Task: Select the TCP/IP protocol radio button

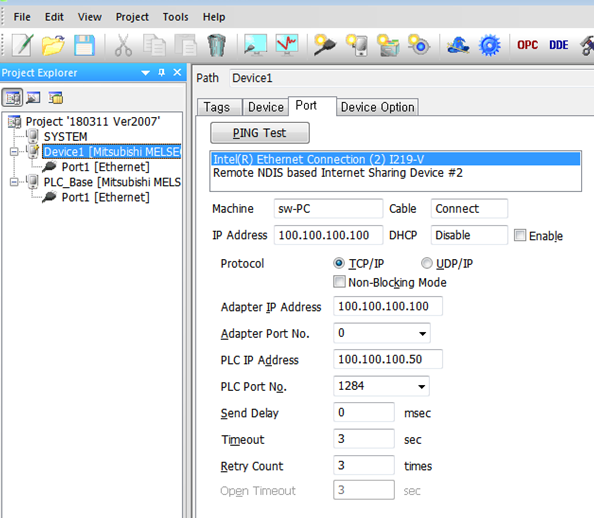Action: tap(339, 263)
